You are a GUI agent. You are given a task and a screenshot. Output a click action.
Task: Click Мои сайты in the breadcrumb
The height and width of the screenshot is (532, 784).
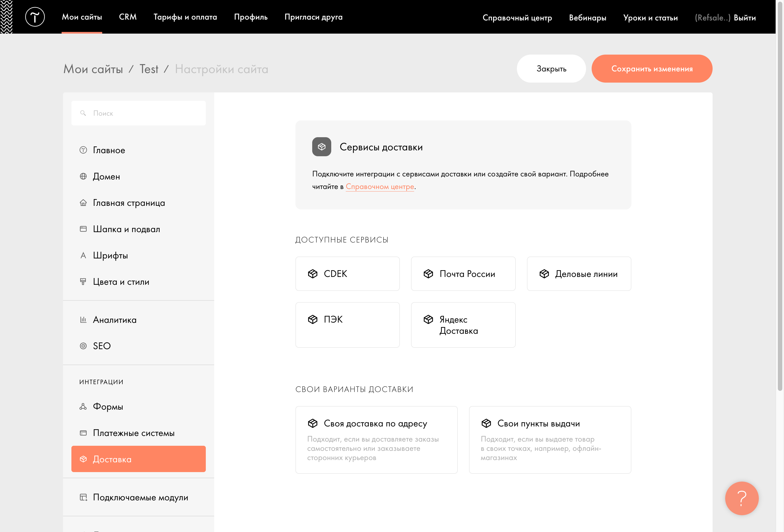93,69
